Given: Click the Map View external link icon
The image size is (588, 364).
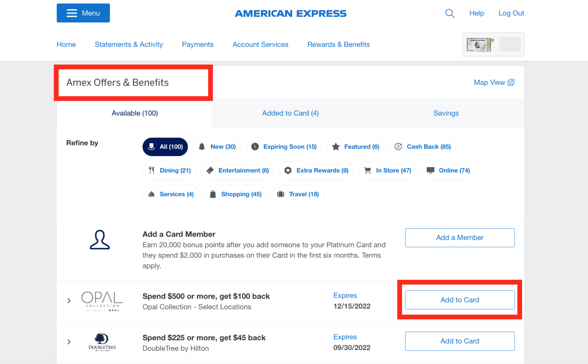Looking at the screenshot, I should pos(512,82).
